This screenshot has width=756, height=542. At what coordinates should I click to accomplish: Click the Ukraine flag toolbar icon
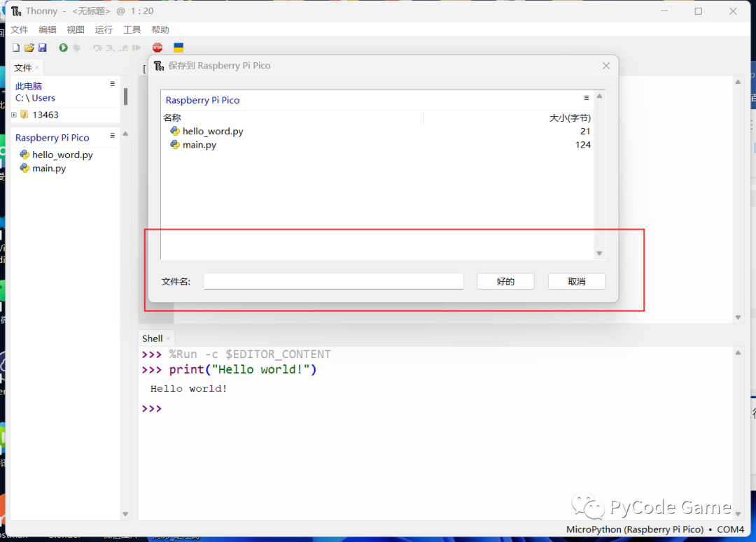(178, 48)
